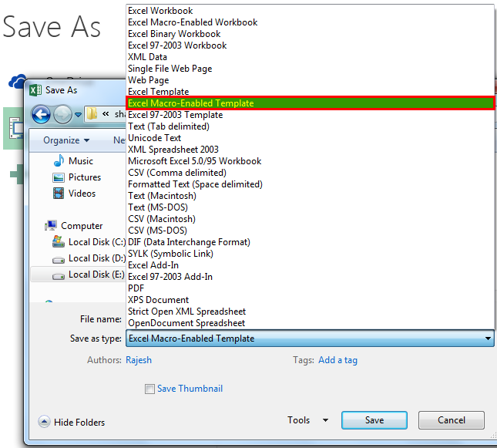
Task: Pick CSV (Macintosh) option
Action: (310, 219)
